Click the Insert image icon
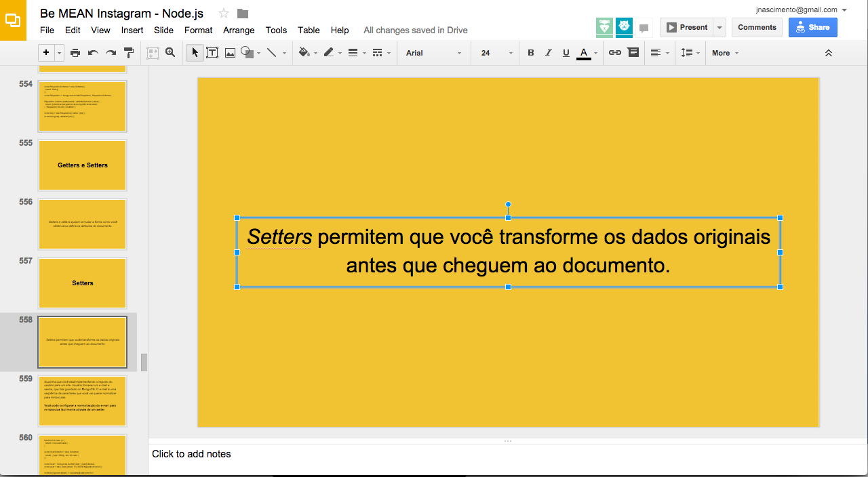This screenshot has height=477, width=868. click(x=230, y=53)
